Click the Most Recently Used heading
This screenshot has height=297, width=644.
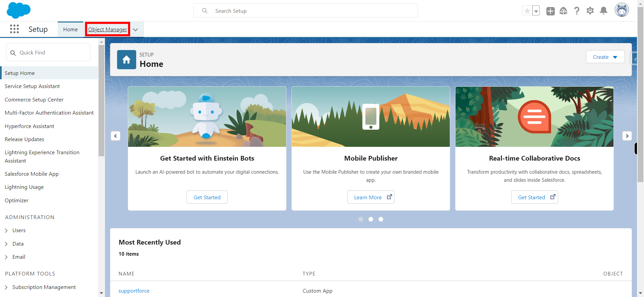(x=150, y=242)
